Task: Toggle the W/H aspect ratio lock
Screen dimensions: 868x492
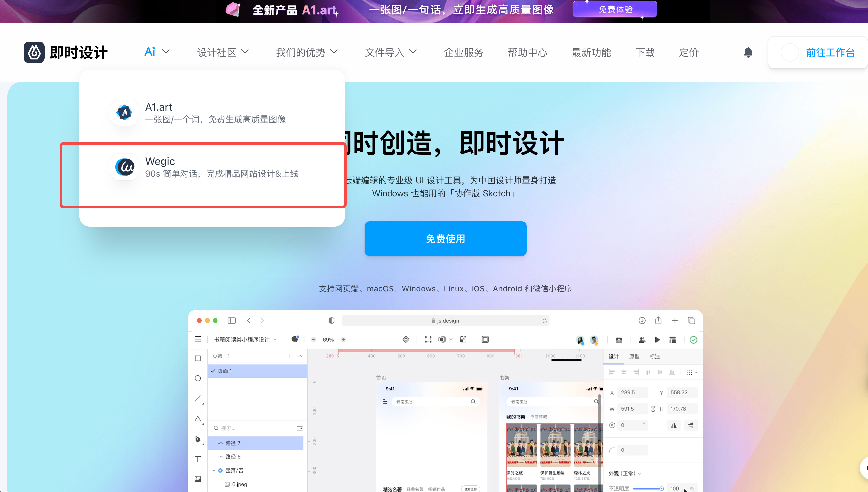Action: pyautogui.click(x=653, y=409)
